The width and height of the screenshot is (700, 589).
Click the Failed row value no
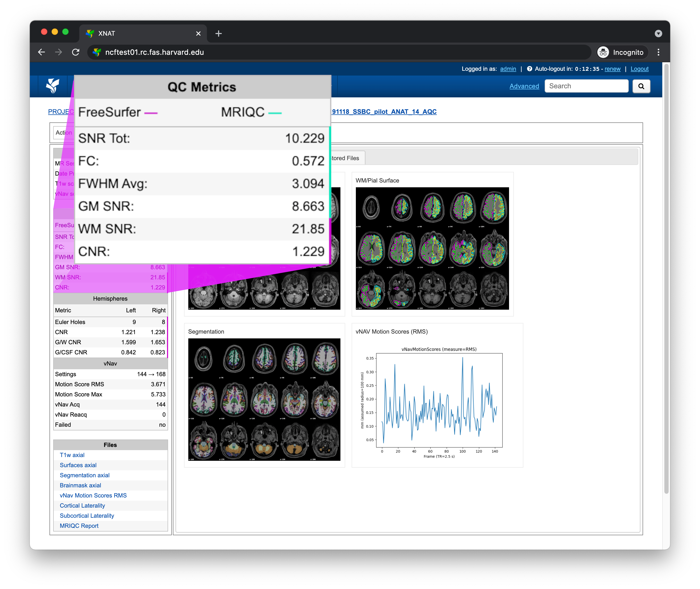pos(162,425)
